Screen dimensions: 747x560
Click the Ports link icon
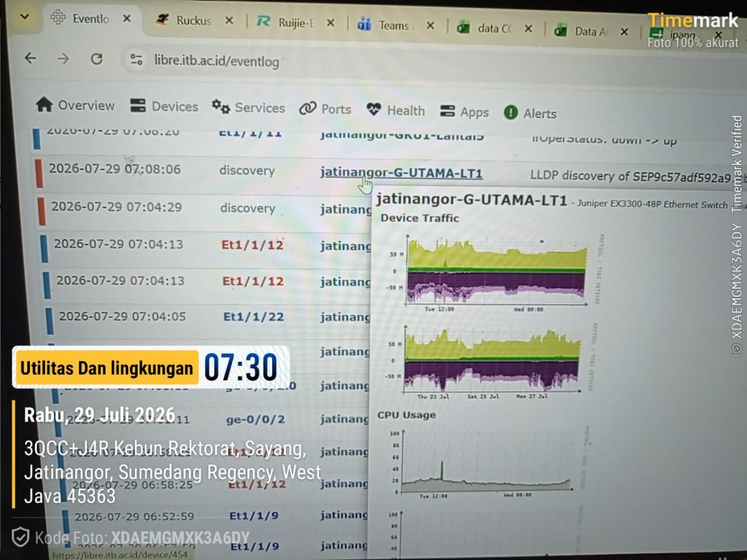308,108
